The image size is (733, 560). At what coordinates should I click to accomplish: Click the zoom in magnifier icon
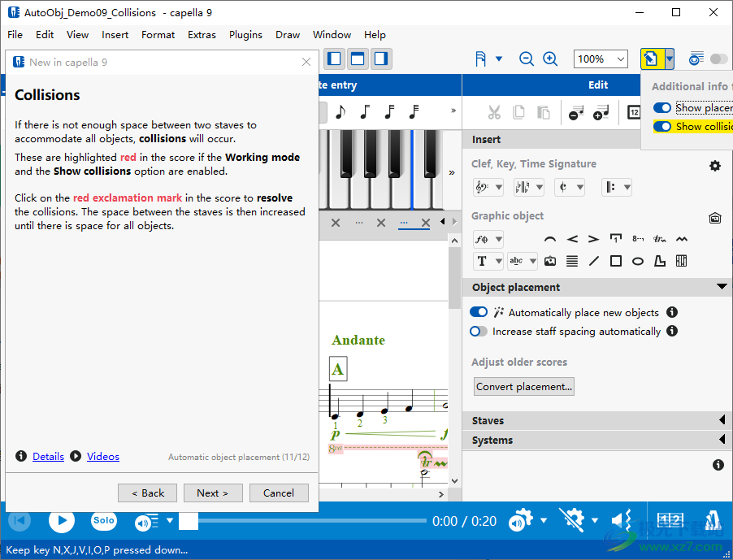(x=550, y=59)
